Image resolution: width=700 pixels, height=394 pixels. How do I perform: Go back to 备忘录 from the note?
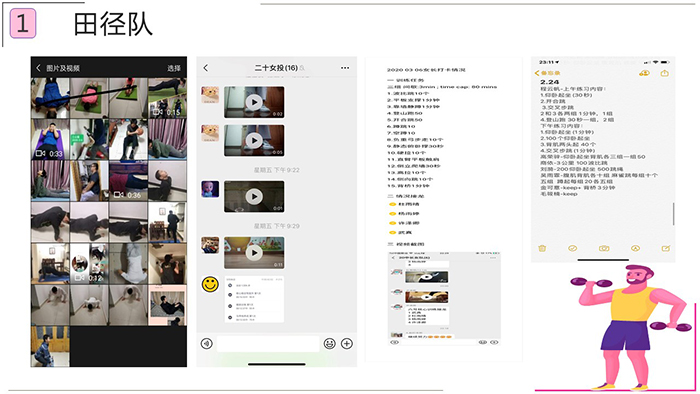point(547,73)
